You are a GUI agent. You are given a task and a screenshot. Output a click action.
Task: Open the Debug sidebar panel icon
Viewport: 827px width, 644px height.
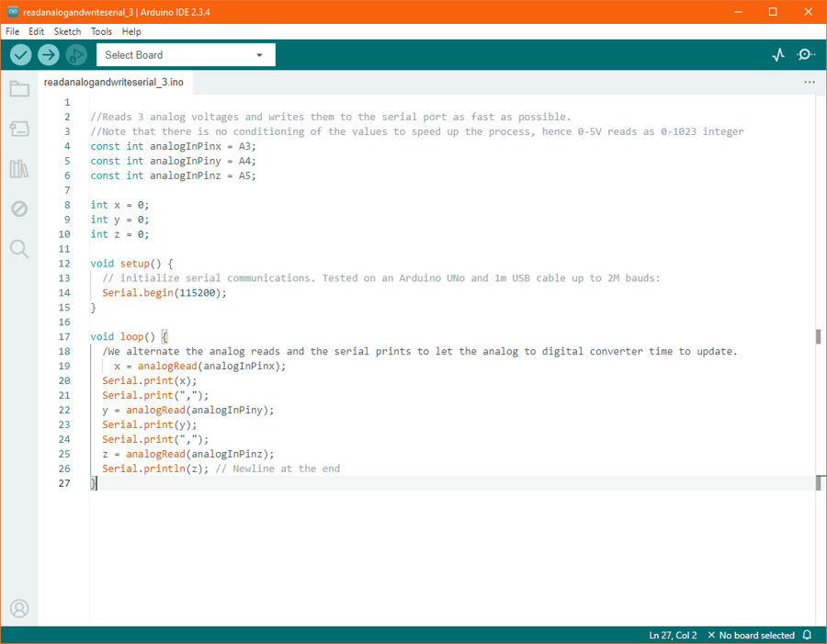(x=19, y=209)
